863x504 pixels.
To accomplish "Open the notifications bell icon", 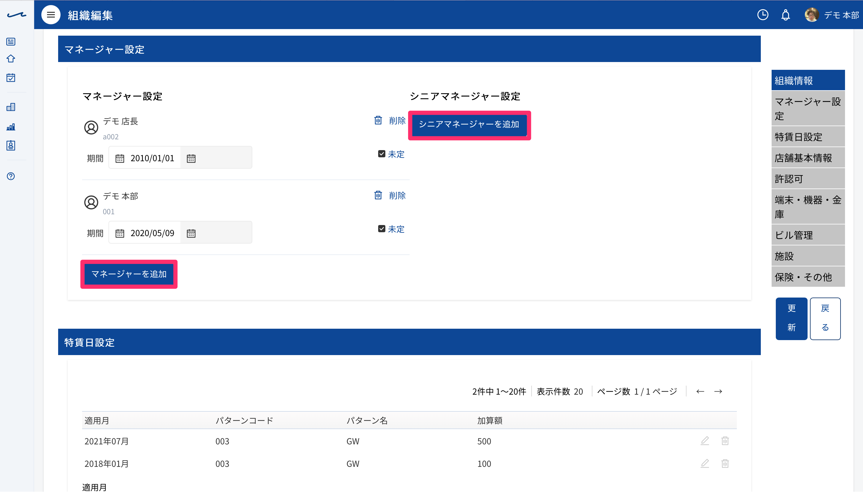I will (x=786, y=15).
